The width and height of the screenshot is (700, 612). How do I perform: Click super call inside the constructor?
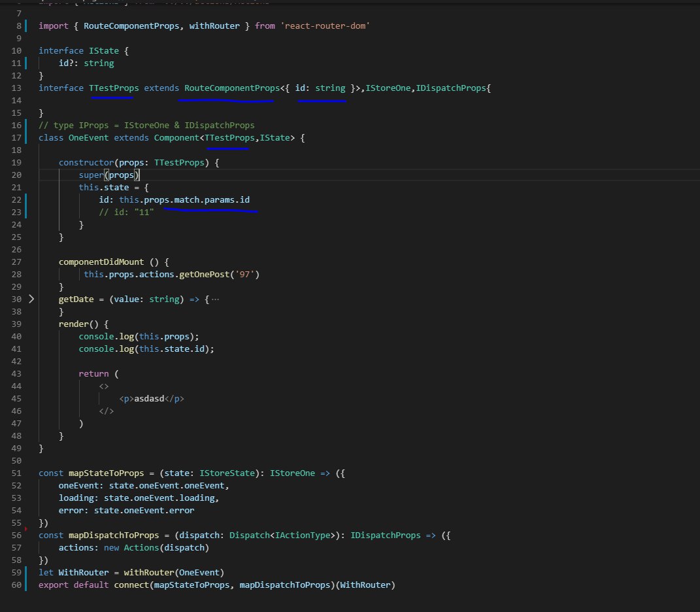point(93,175)
